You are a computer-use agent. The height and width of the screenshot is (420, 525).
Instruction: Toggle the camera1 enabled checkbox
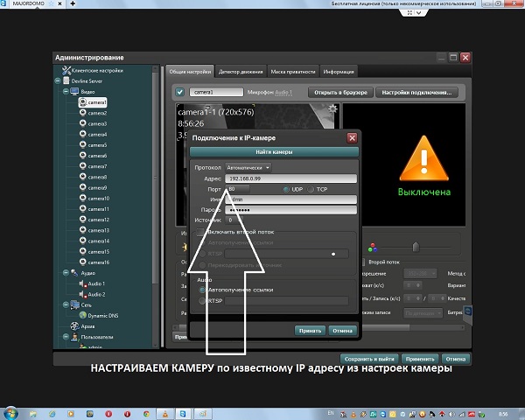point(178,92)
